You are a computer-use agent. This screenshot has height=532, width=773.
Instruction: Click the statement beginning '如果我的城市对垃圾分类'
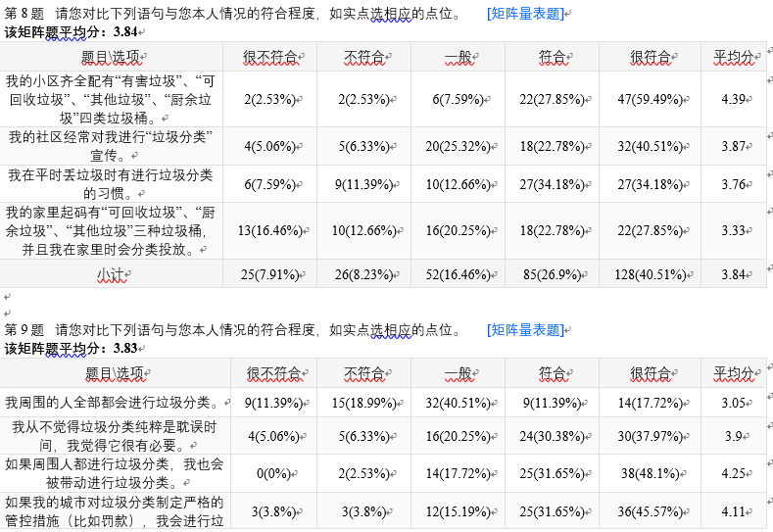point(115,511)
